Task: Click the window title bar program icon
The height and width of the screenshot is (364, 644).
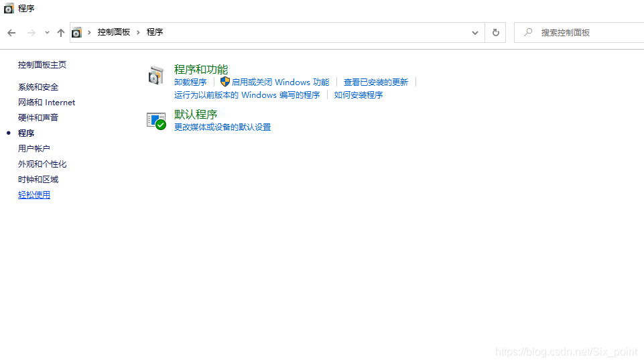Action: tap(9, 8)
